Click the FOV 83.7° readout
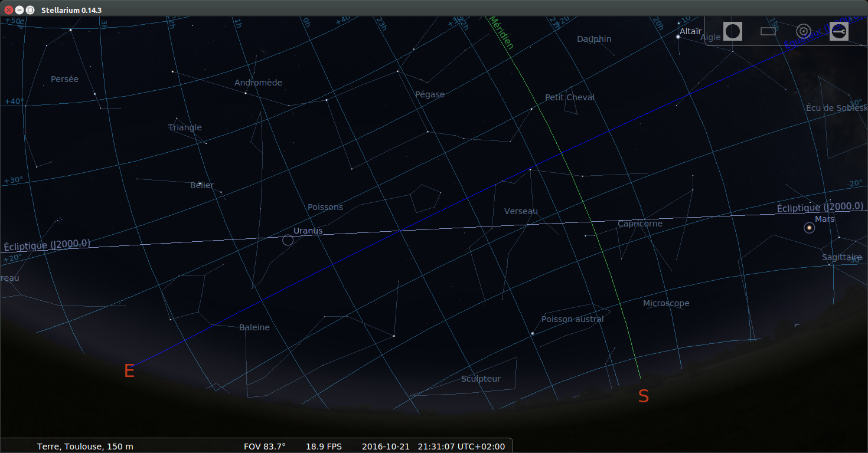Screen dimensions: 868x453 [265, 447]
